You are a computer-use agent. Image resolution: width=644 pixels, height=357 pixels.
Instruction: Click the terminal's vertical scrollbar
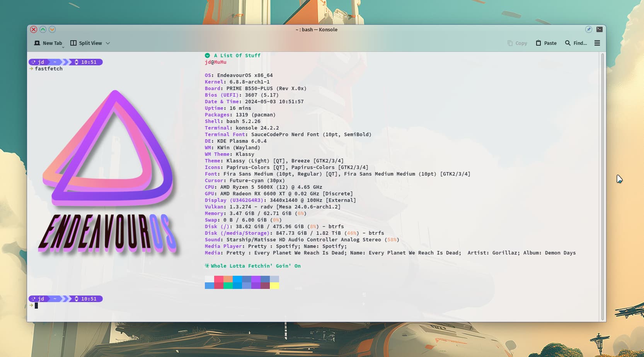pos(602,186)
